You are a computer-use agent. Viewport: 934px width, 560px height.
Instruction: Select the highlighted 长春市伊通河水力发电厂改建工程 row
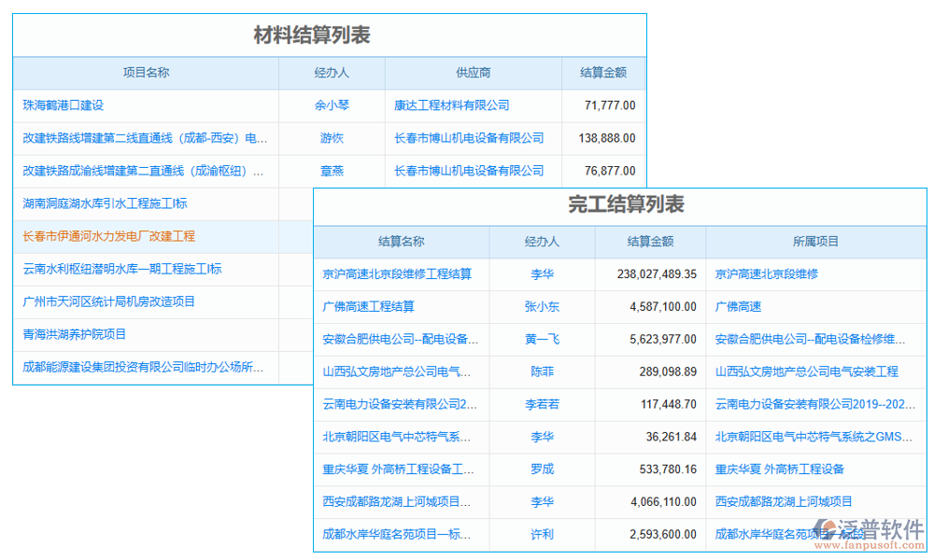[x=108, y=236]
